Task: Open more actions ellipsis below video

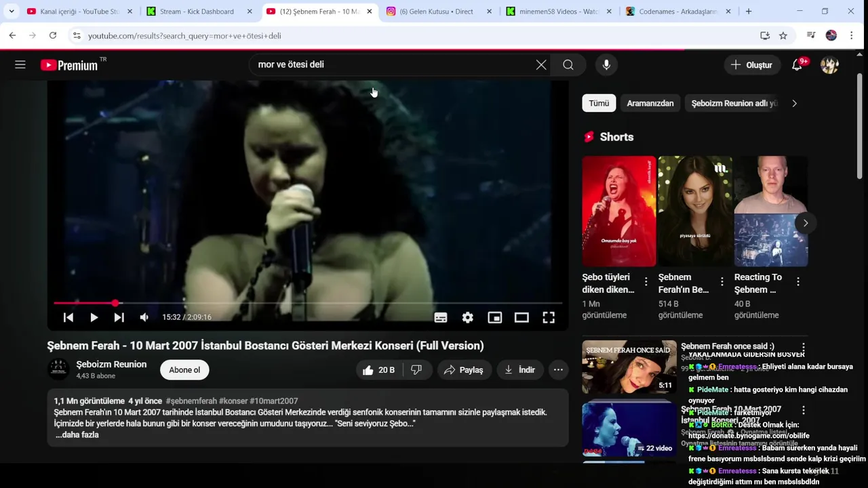Action: coord(558,370)
